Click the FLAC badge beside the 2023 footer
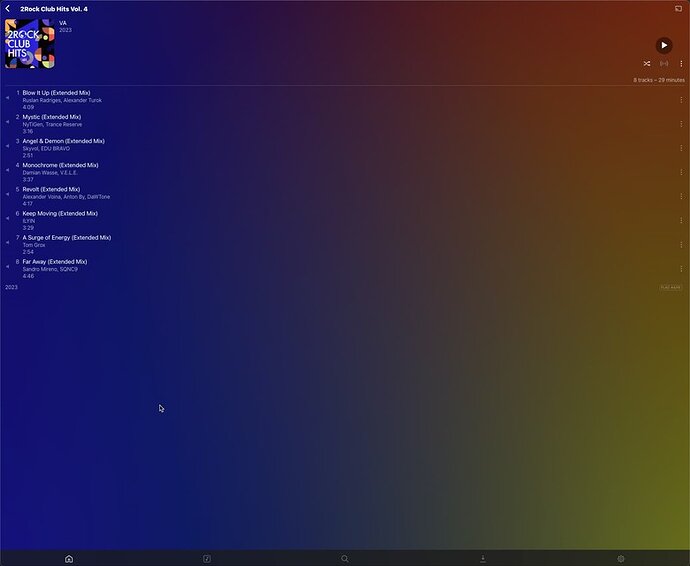The width and height of the screenshot is (690, 566). [671, 287]
